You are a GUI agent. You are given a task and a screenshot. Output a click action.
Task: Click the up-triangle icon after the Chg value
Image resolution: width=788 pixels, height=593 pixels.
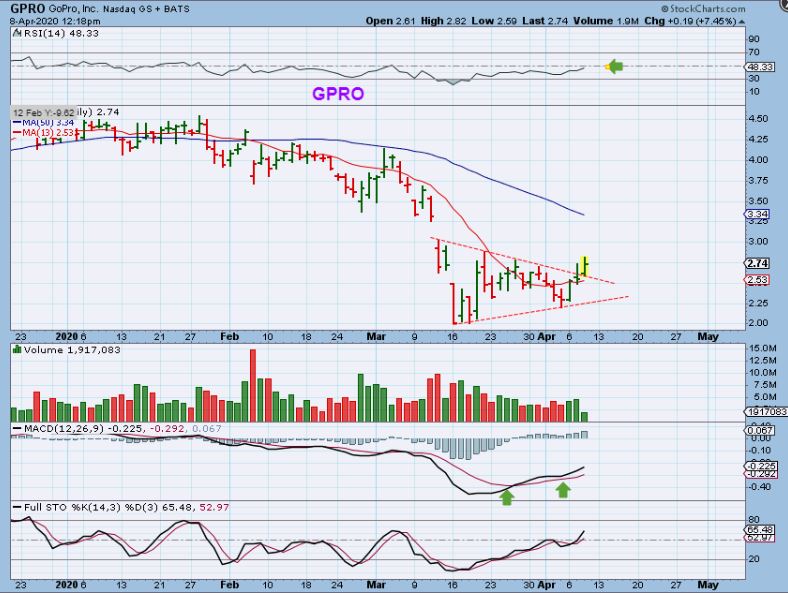pos(742,22)
